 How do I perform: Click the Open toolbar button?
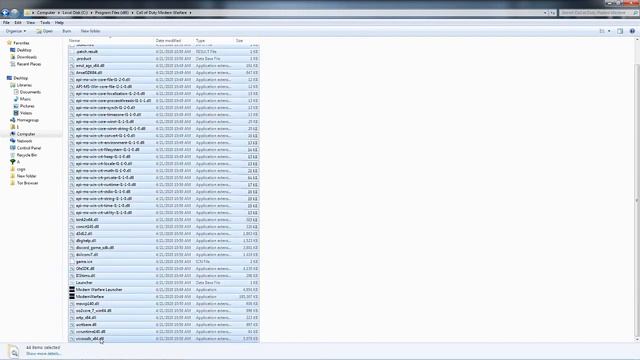coord(45,31)
